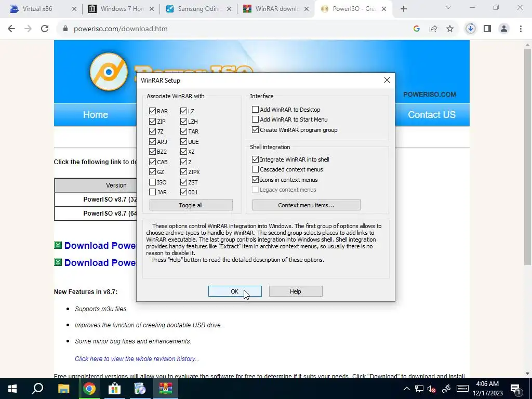
Task: Show hidden system tray icons
Action: pos(406,389)
